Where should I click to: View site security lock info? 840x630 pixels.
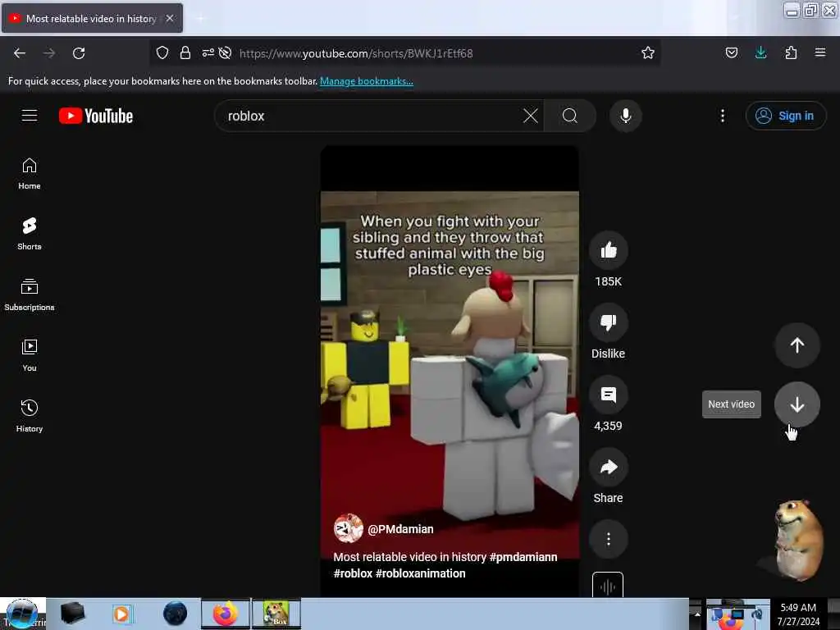click(x=185, y=52)
